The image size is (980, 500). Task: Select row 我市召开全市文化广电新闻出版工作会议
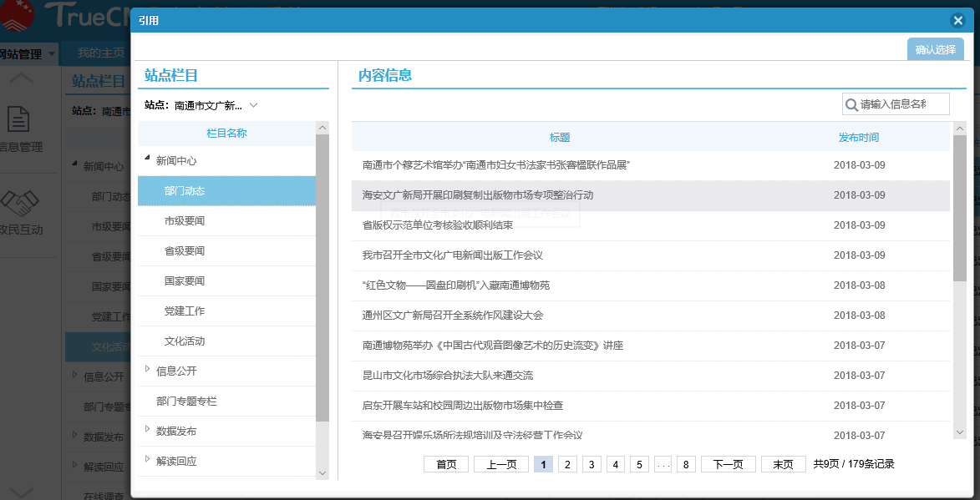point(651,255)
